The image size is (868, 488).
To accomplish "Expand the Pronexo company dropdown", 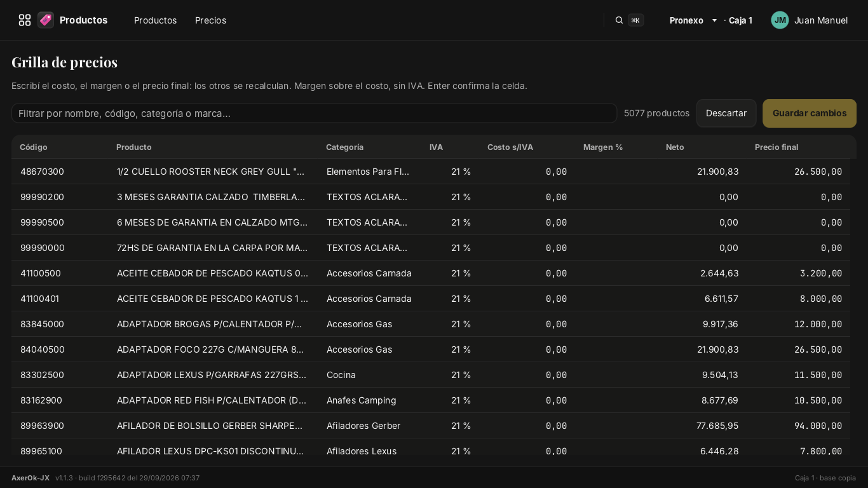I will [x=693, y=20].
